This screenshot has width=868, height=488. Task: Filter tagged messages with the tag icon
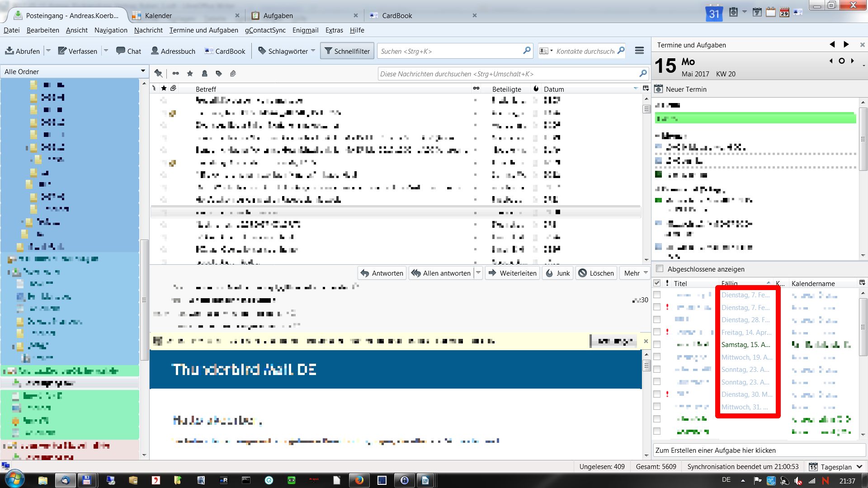click(x=219, y=73)
